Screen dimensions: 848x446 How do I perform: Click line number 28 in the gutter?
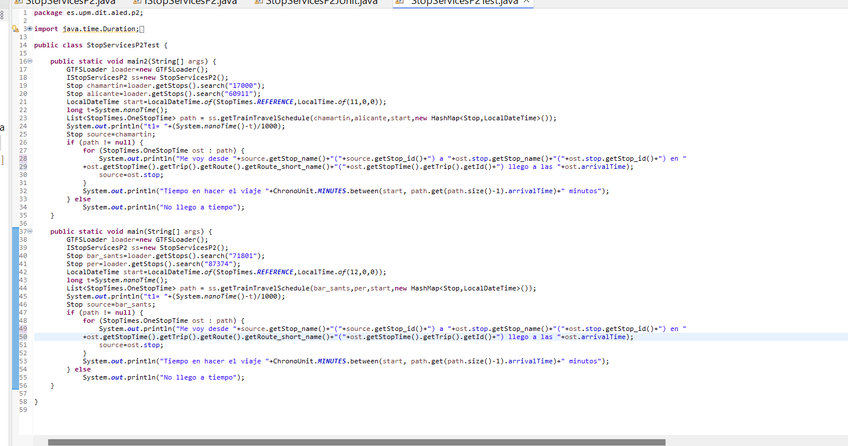23,159
